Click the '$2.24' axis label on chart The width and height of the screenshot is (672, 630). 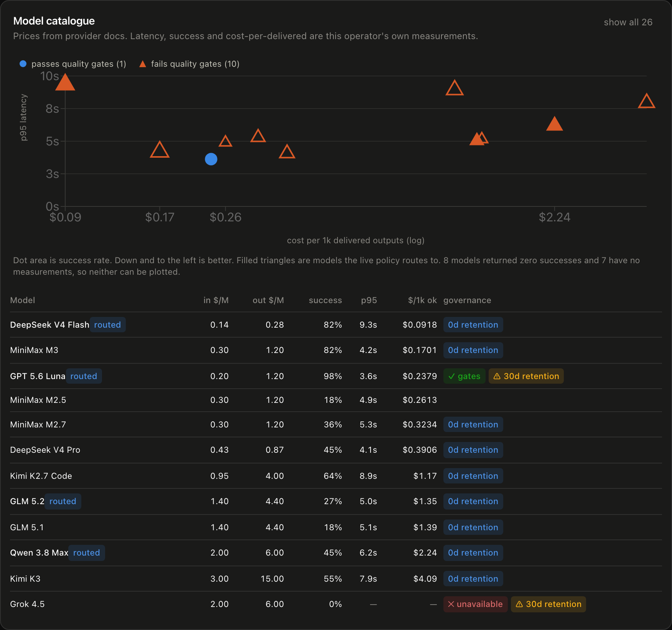(555, 217)
